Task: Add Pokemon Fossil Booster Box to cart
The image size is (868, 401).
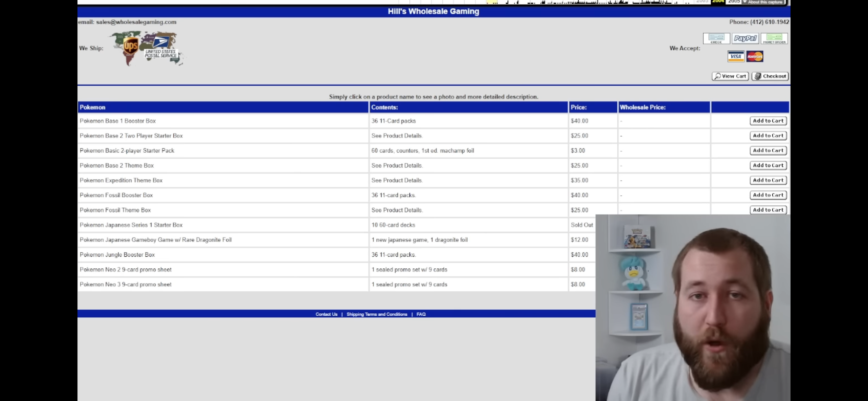Action: click(x=768, y=195)
